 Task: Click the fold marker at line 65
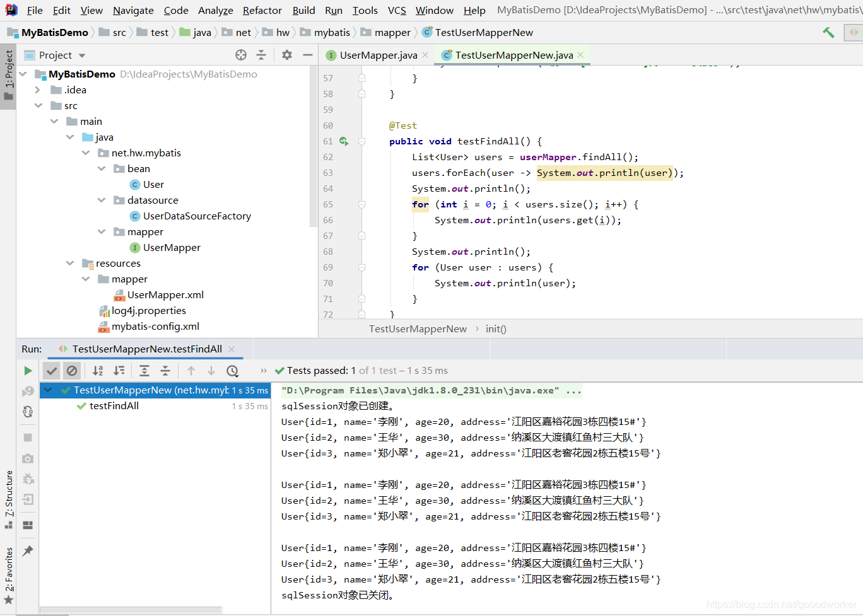tap(362, 204)
